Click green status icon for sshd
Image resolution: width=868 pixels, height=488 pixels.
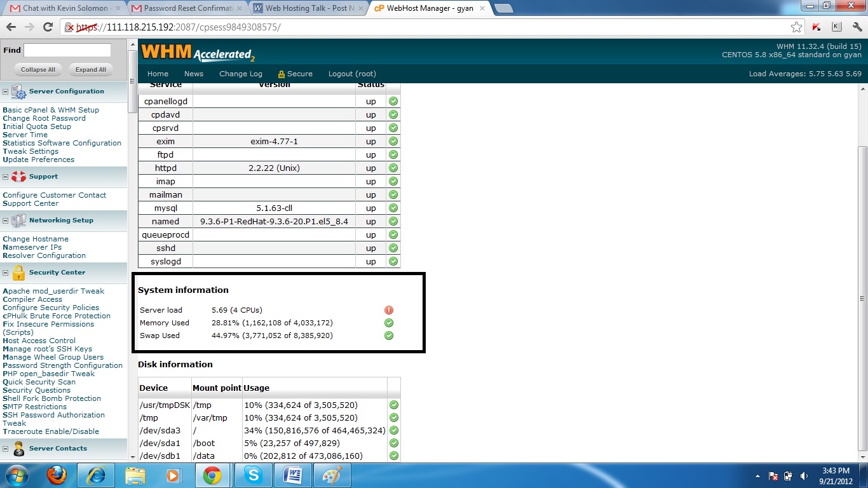393,248
